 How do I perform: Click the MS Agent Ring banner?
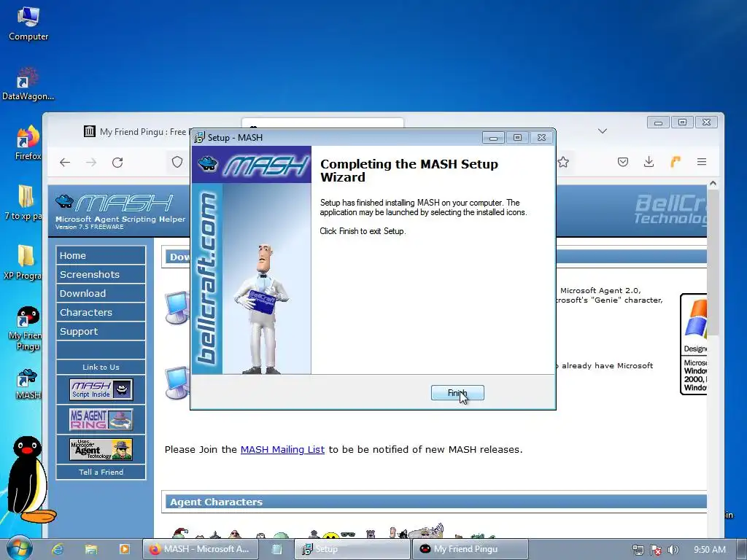point(101,419)
